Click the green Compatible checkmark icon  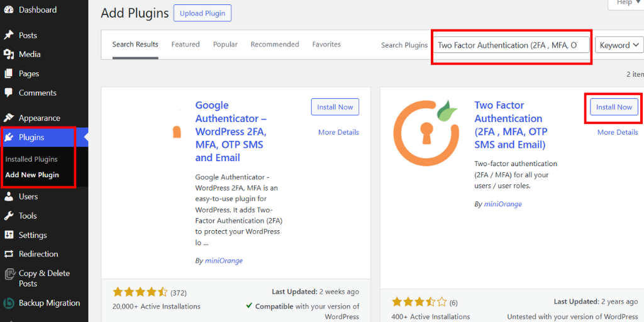point(249,306)
